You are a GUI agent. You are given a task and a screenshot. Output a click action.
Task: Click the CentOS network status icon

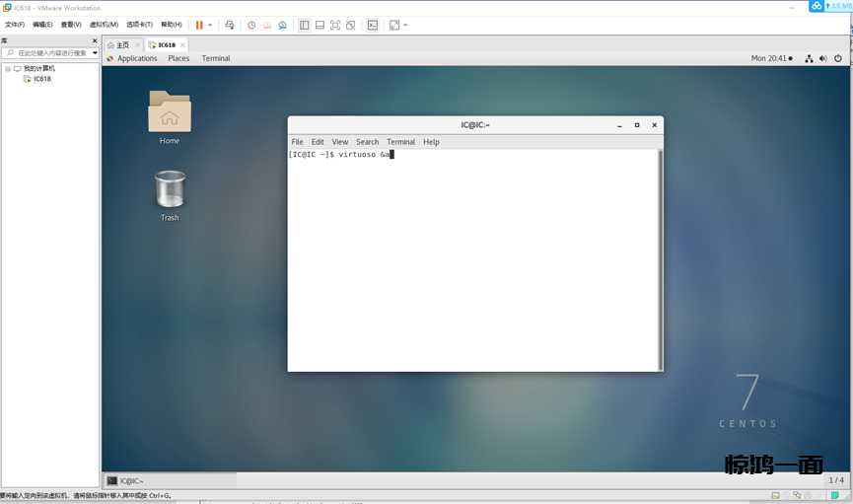pos(809,58)
